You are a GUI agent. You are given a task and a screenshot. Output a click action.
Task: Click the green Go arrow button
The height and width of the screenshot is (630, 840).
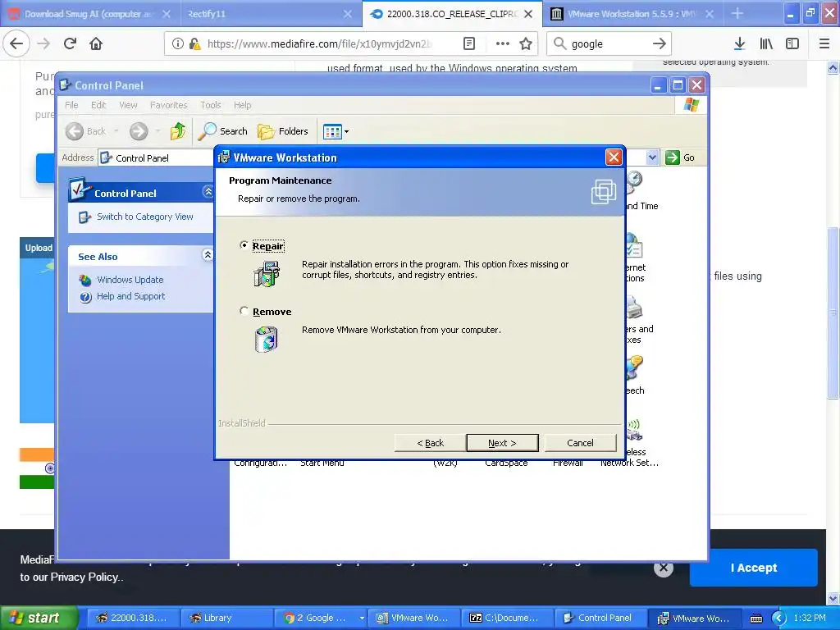pyautogui.click(x=673, y=157)
